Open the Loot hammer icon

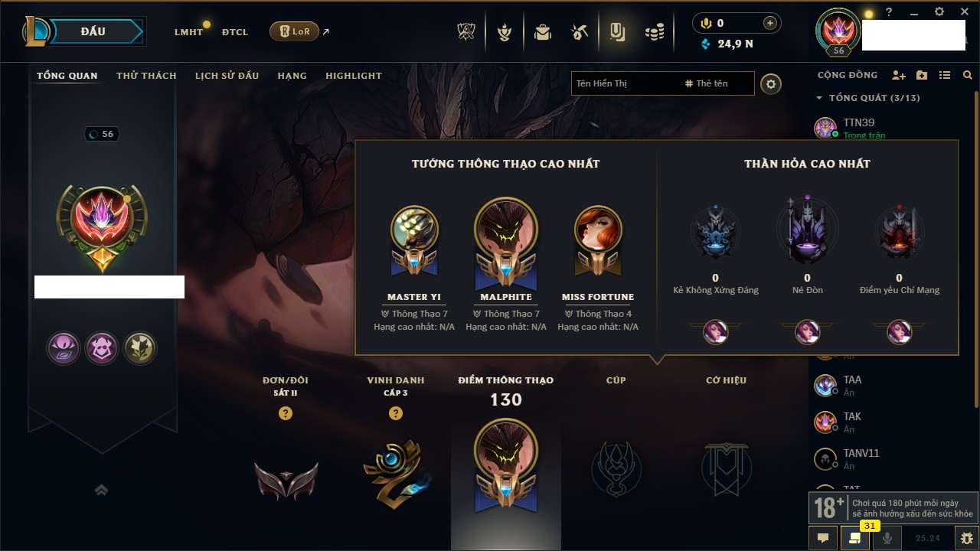(x=580, y=32)
